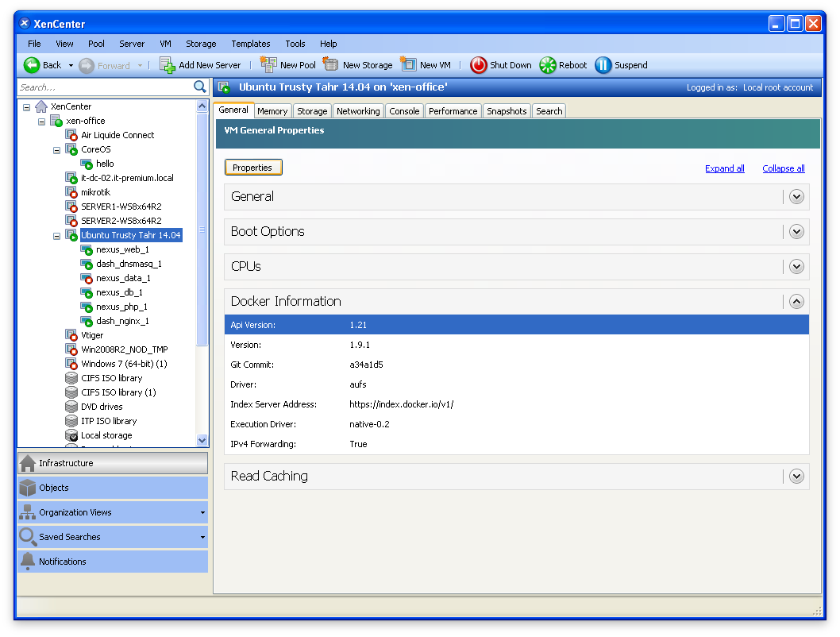Screen dimensions: 840x637
Task: Click the red Shut Down icon
Action: [479, 65]
